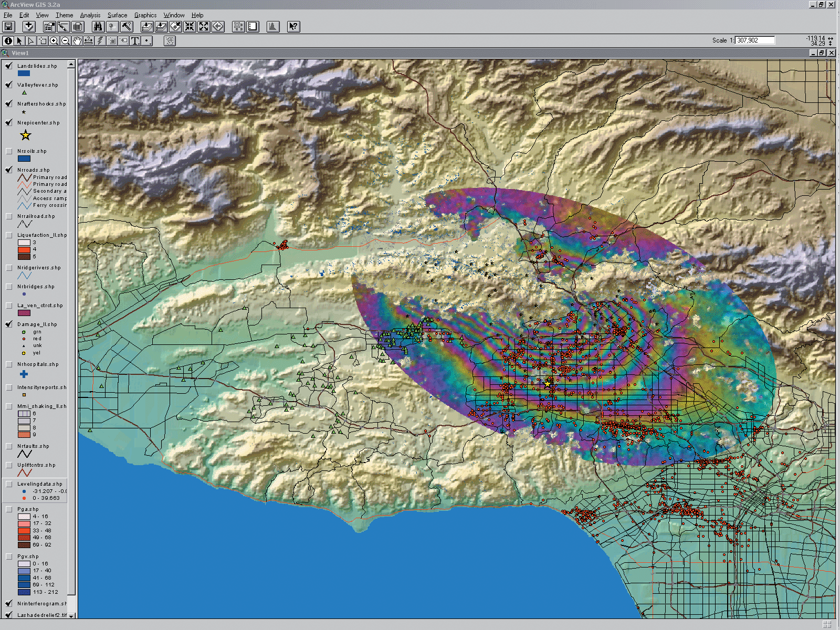The image size is (840, 630).
Task: Hide the Landslides.shp theme
Action: point(9,66)
